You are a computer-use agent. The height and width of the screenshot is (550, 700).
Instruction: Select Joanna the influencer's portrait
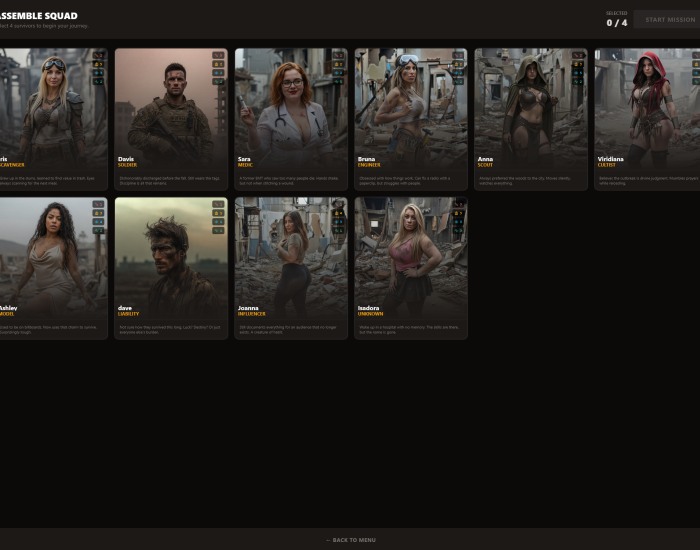pos(291,257)
